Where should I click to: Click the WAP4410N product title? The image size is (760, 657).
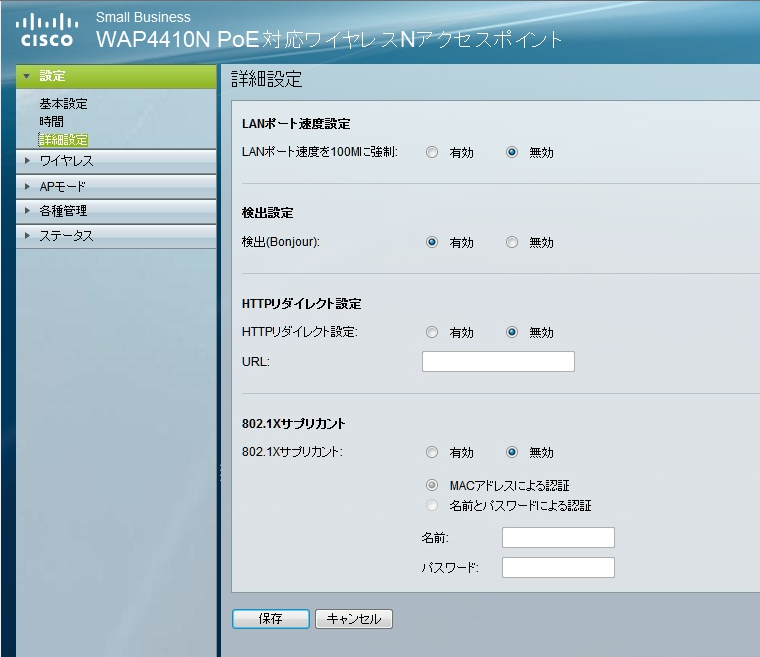(329, 39)
